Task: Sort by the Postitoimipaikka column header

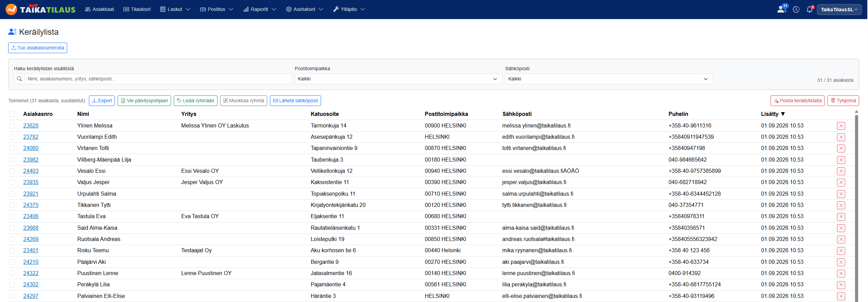Action: point(446,114)
